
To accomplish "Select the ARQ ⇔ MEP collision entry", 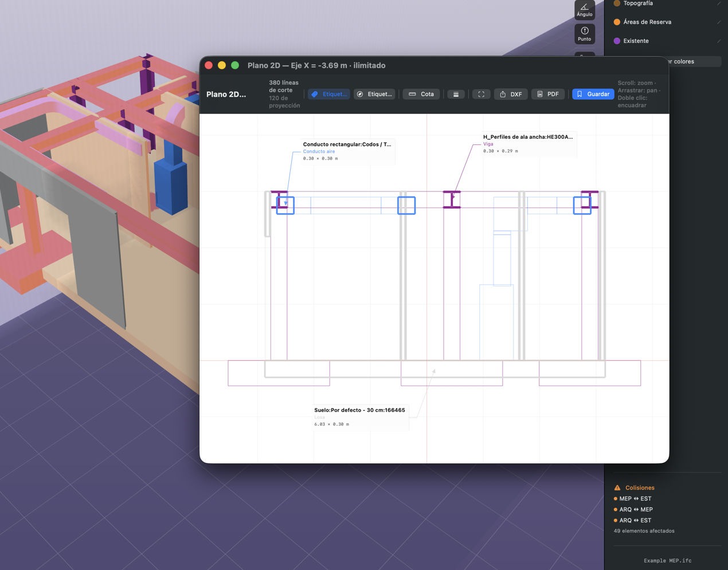I will pyautogui.click(x=636, y=509).
